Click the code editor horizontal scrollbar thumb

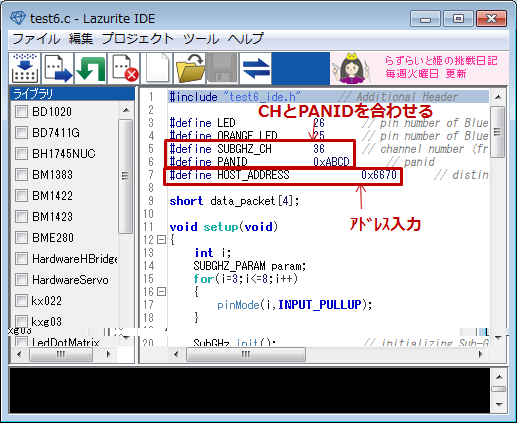[x=246, y=354]
